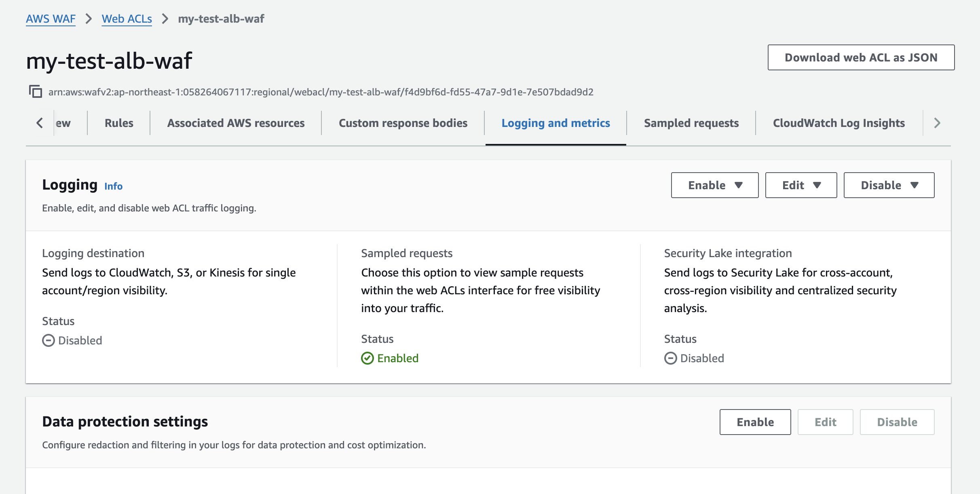Open Custom response bodies tab

click(x=403, y=123)
